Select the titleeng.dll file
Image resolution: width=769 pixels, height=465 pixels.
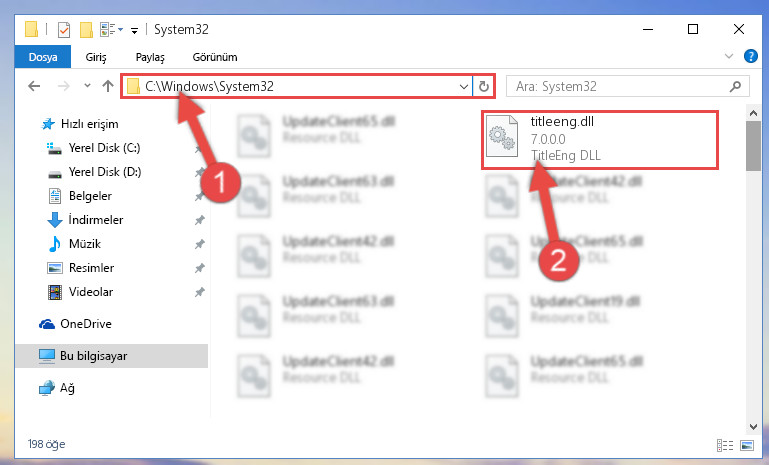(599, 140)
